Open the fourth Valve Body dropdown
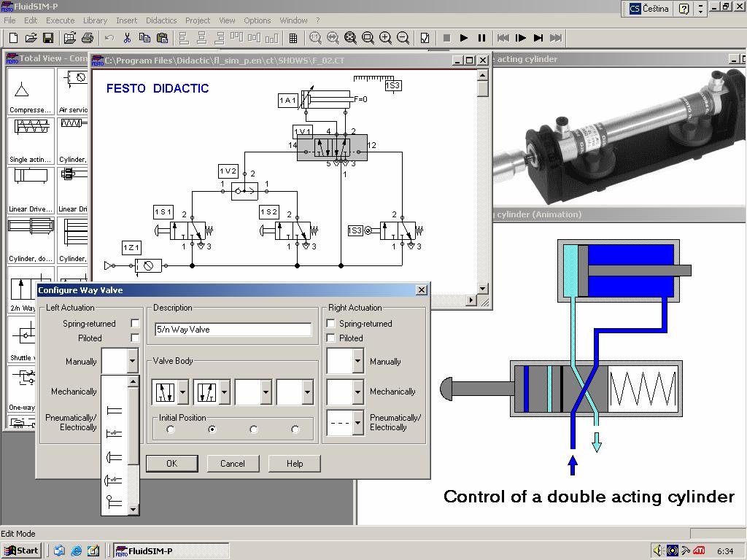 click(x=307, y=392)
